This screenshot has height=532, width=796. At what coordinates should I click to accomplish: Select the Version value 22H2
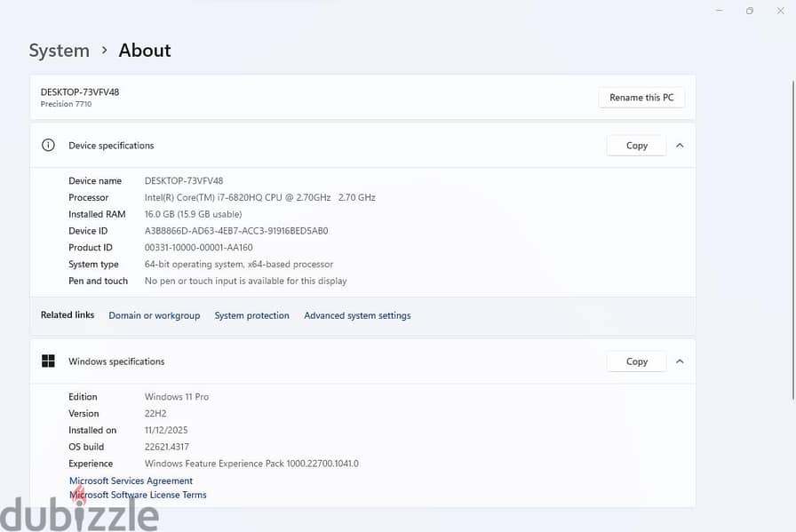pyautogui.click(x=155, y=413)
